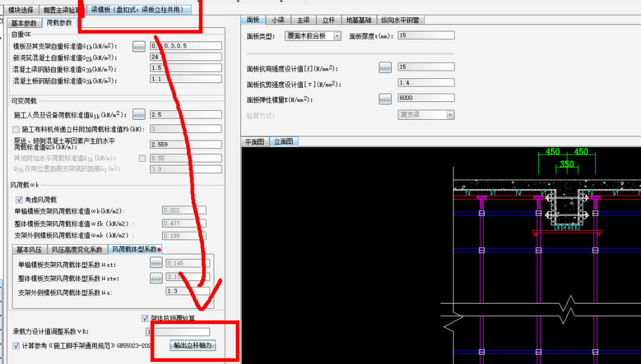Click the 支架外侧模板风荷载标准值 field 0.199
641x364 pixels.
(185, 236)
